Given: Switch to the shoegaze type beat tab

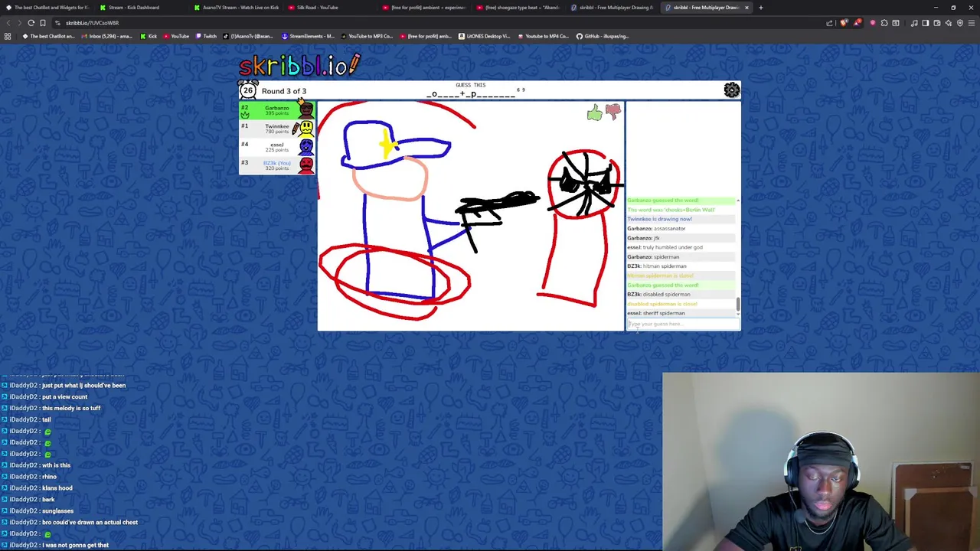Looking at the screenshot, I should click(x=518, y=8).
